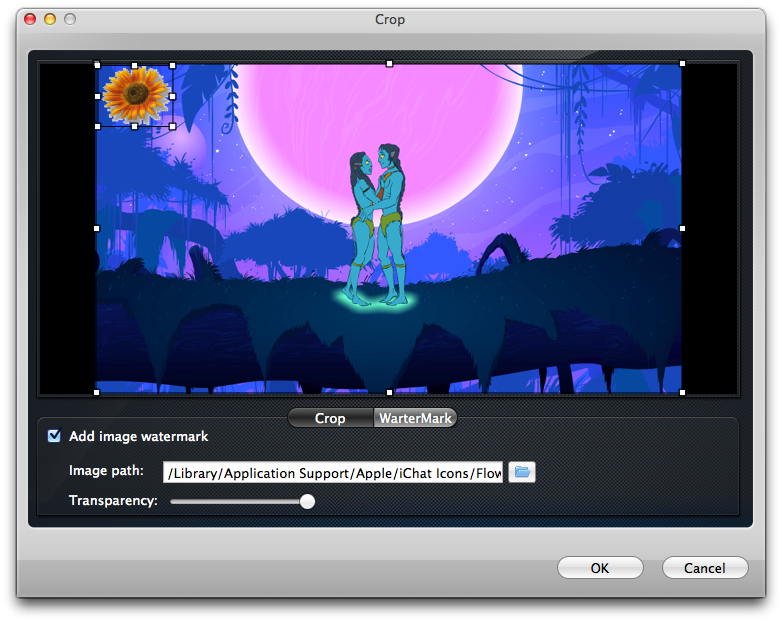The image size is (782, 622).
Task: Confirm with the OK button
Action: coord(600,568)
